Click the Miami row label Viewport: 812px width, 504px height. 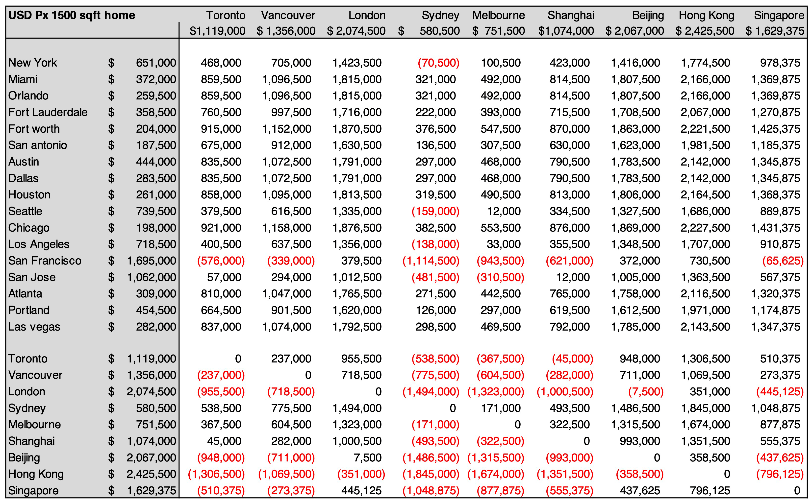click(23, 79)
